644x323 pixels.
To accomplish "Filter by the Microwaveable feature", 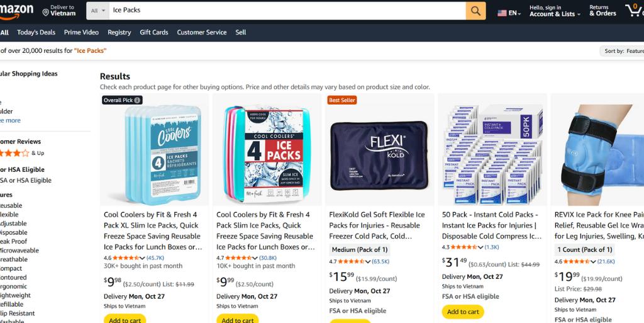I will (x=19, y=250).
